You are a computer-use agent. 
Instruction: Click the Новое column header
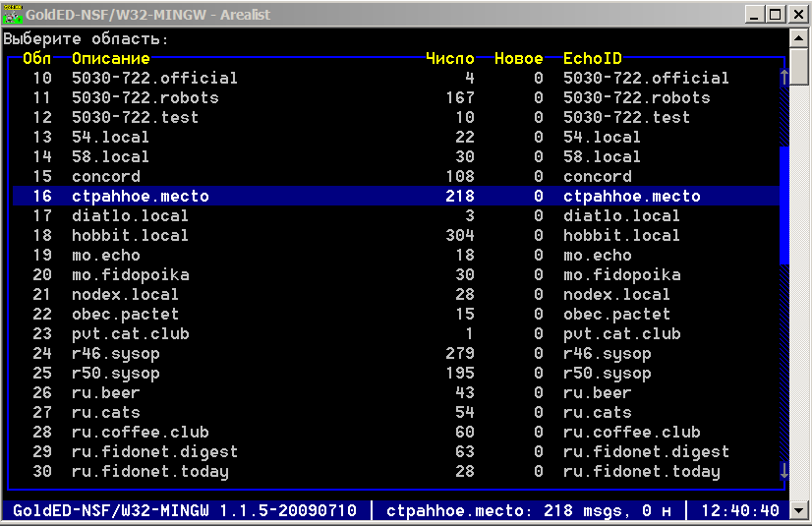518,59
